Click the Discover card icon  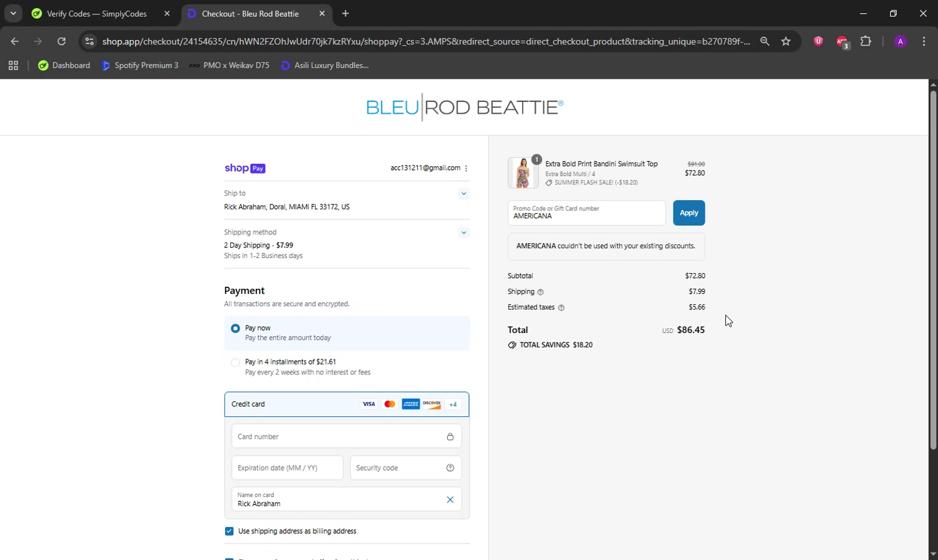(x=431, y=404)
